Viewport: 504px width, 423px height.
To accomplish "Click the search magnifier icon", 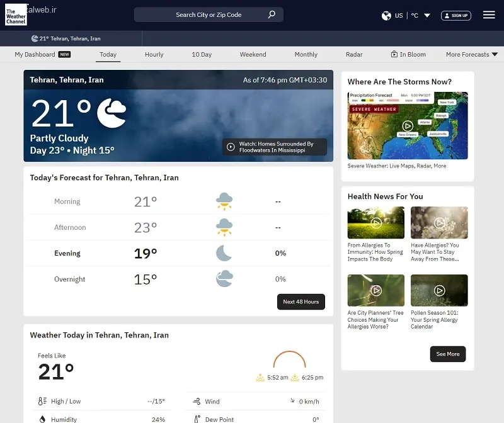I will tap(272, 14).
